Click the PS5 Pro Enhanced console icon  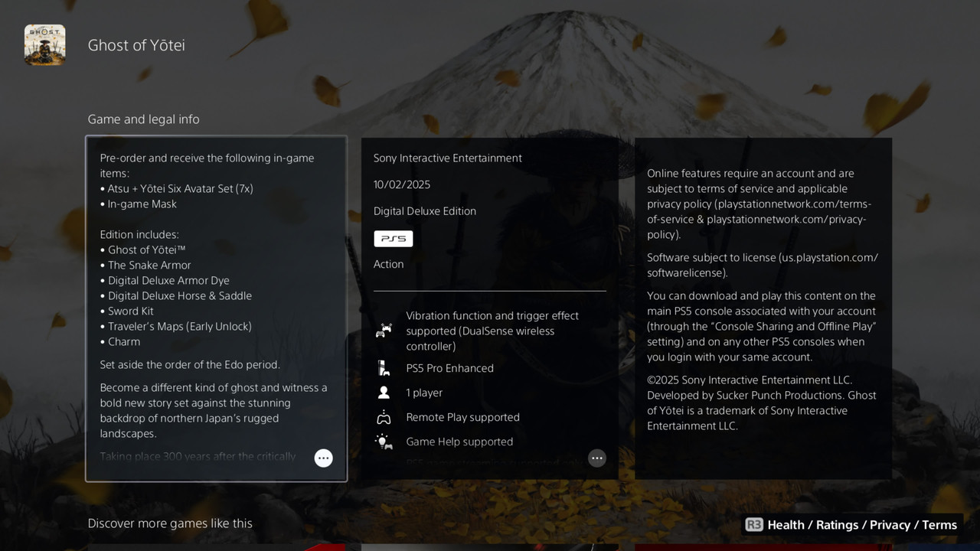pos(384,368)
